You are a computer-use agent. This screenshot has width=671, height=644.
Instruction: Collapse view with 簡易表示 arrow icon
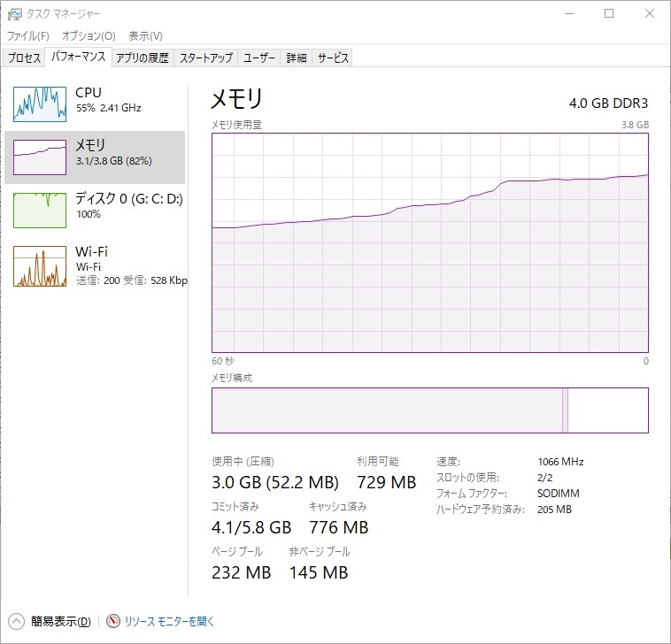16,621
